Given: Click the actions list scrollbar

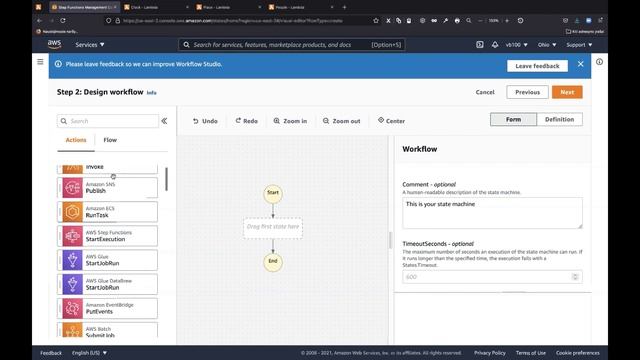Looking at the screenshot, I should point(166,179).
